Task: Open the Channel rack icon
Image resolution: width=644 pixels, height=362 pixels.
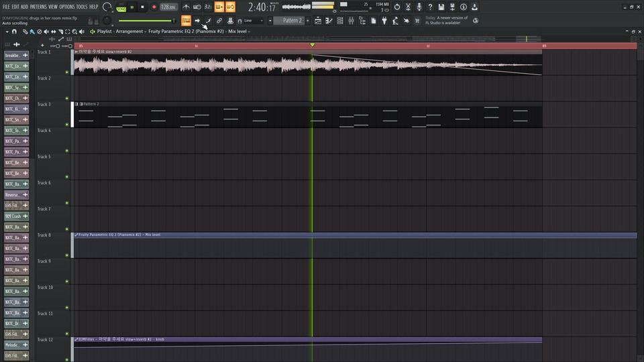Action: tap(340, 21)
